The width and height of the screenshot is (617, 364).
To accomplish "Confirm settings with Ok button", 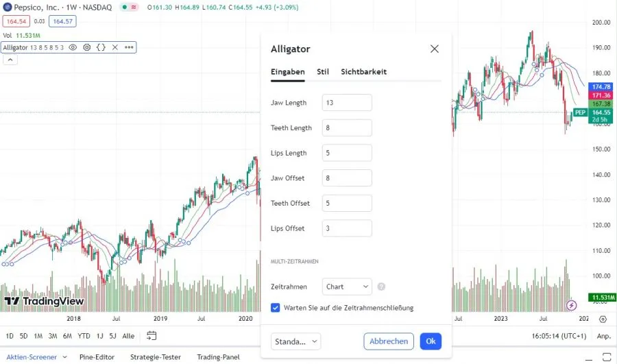I will [x=431, y=341].
